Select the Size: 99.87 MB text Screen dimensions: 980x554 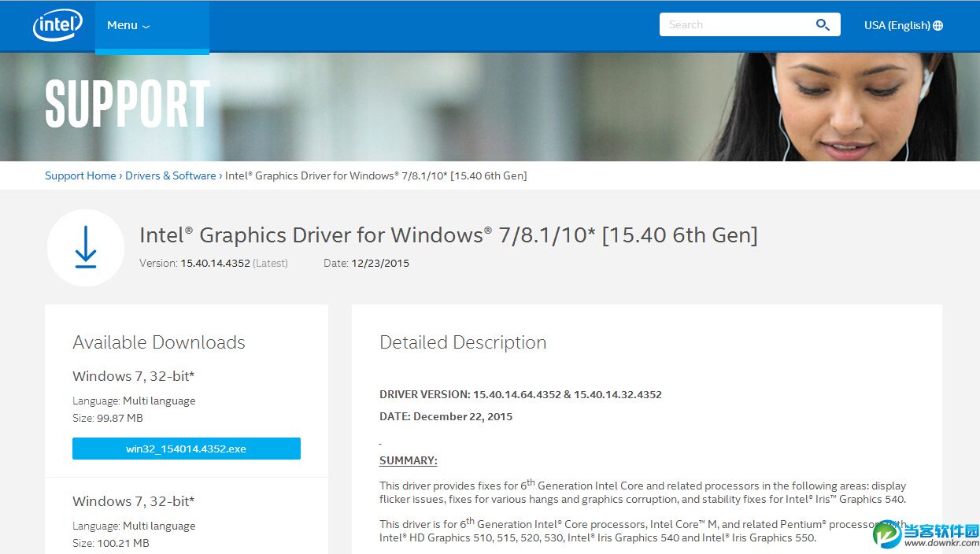tap(108, 418)
